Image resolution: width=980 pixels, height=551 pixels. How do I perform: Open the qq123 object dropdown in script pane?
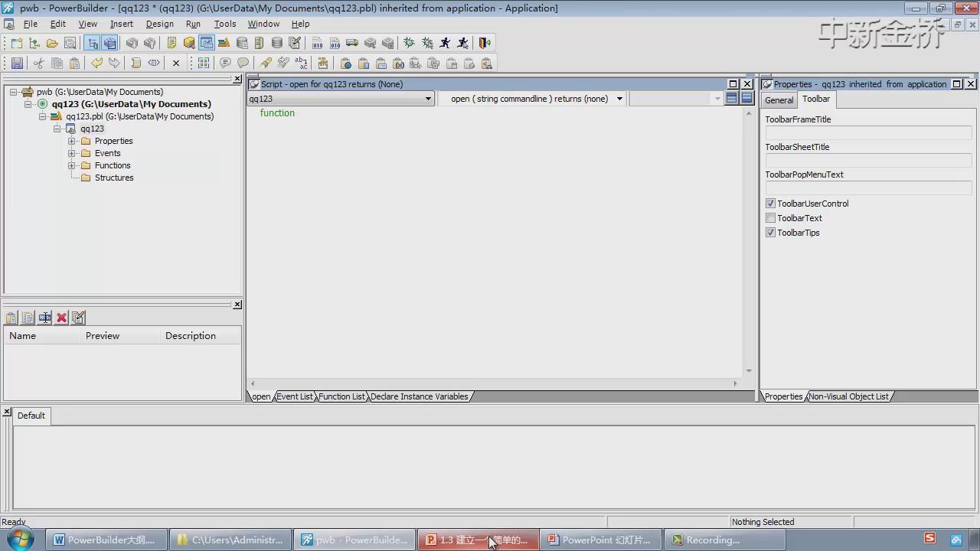(x=428, y=99)
